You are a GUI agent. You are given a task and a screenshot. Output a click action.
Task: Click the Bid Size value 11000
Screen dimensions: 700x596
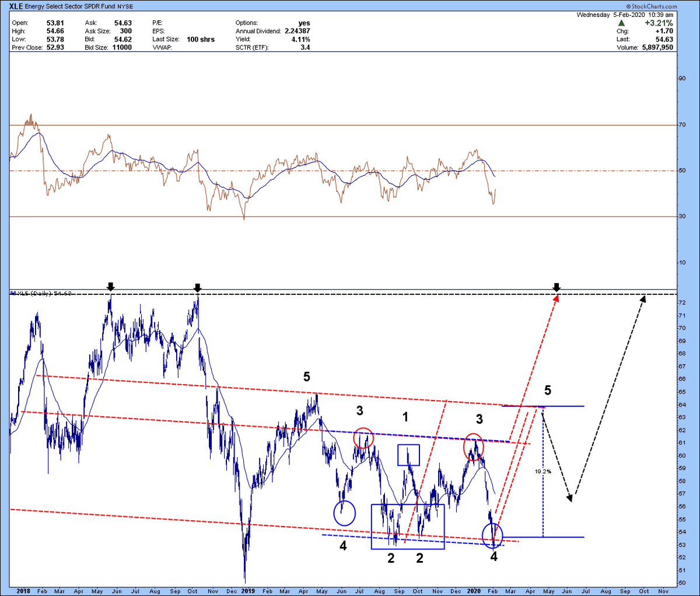pos(122,47)
